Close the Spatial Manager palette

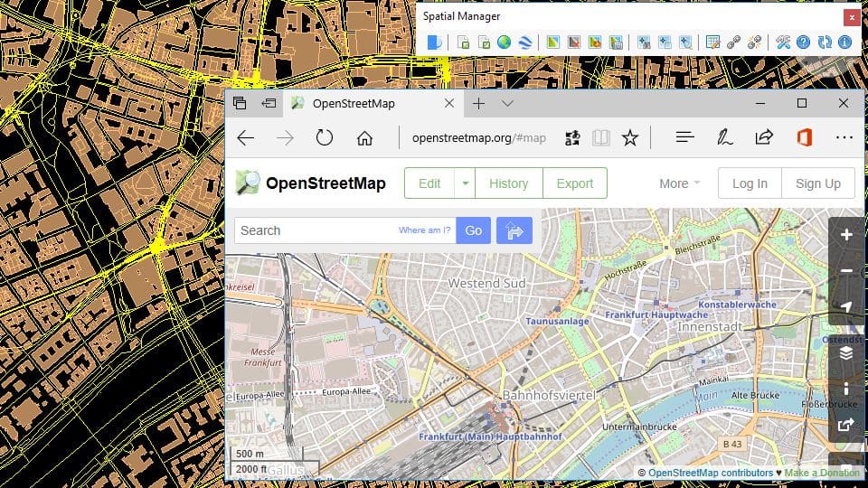[852, 17]
